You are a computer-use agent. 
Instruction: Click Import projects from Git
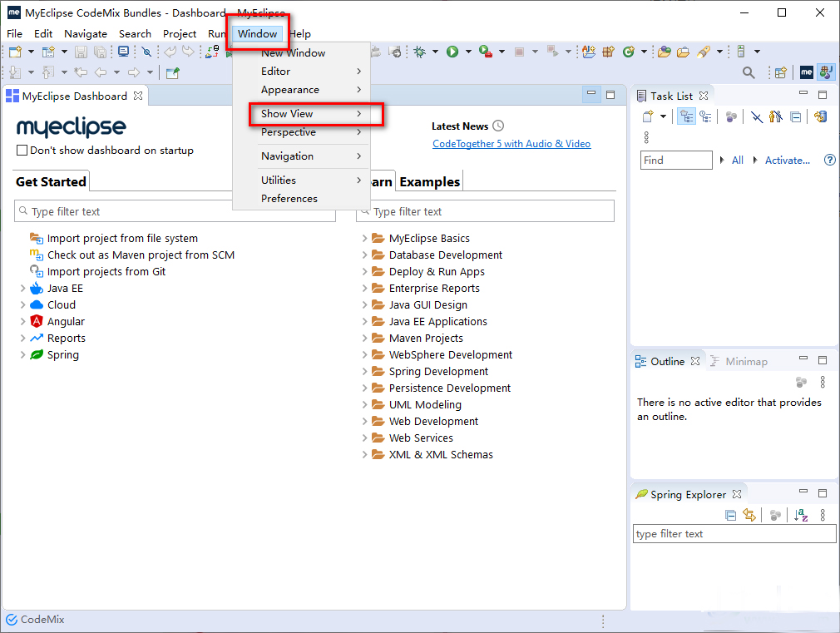(106, 272)
